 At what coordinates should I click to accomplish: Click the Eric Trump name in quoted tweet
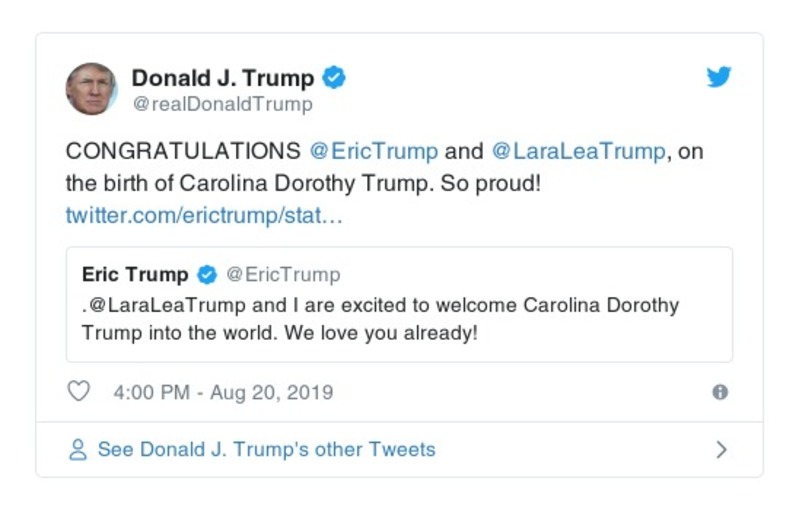[135, 274]
